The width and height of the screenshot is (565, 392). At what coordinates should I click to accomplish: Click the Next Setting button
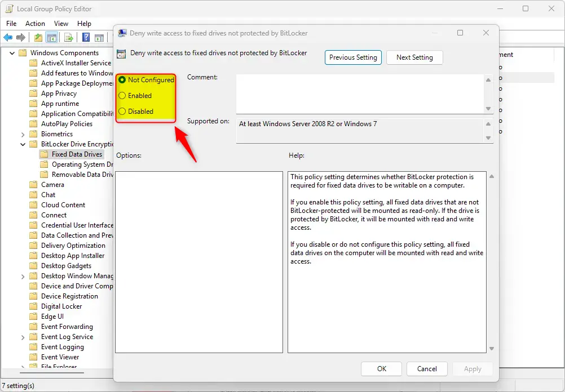click(x=414, y=57)
